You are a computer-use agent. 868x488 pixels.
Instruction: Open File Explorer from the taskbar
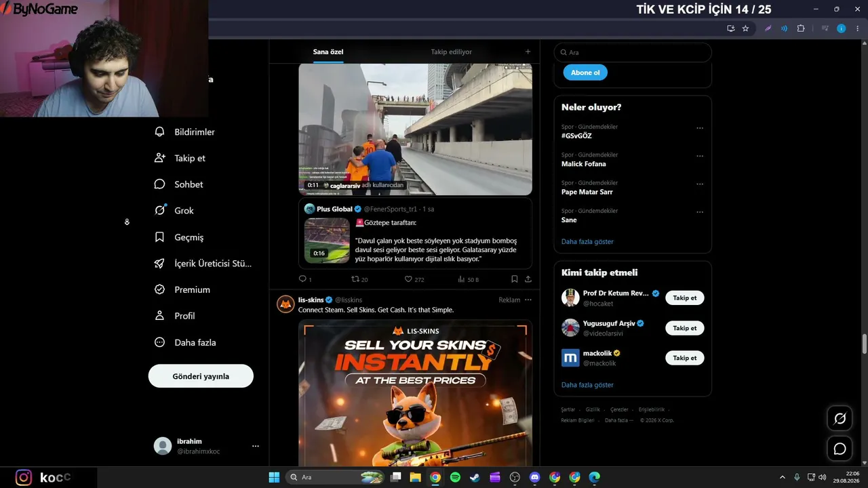click(415, 477)
